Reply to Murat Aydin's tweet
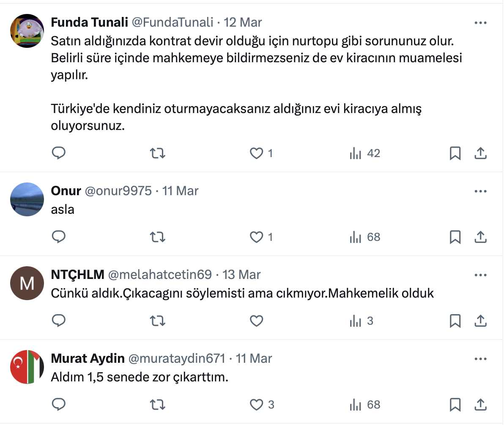Screen dimensions: 504x425 (x=58, y=405)
